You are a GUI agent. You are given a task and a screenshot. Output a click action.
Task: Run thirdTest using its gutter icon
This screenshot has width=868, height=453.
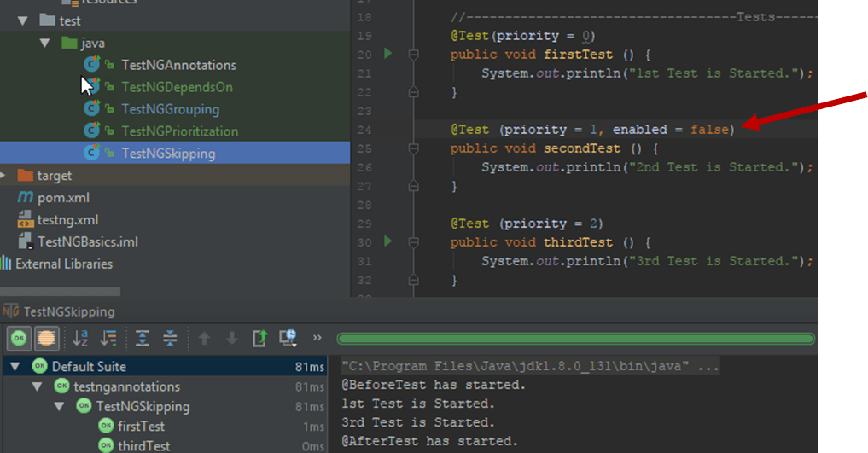(x=388, y=241)
